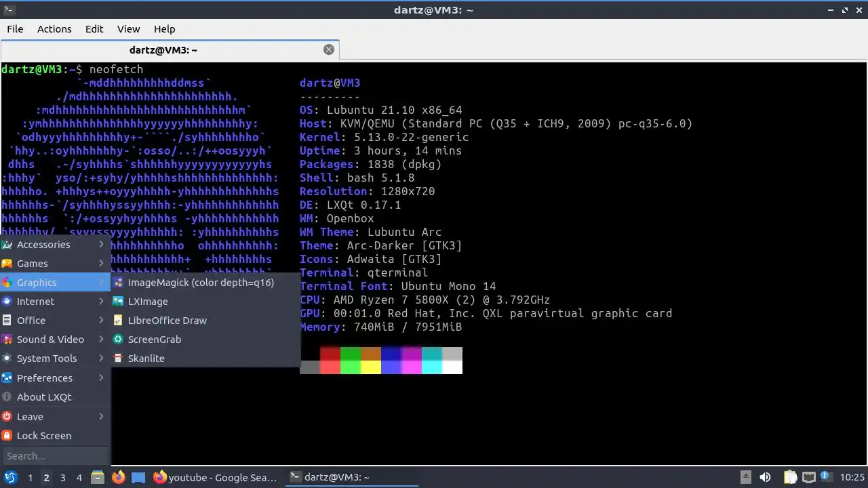Image resolution: width=868 pixels, height=488 pixels.
Task: Expand the Graphics submenu arrow
Action: point(102,283)
